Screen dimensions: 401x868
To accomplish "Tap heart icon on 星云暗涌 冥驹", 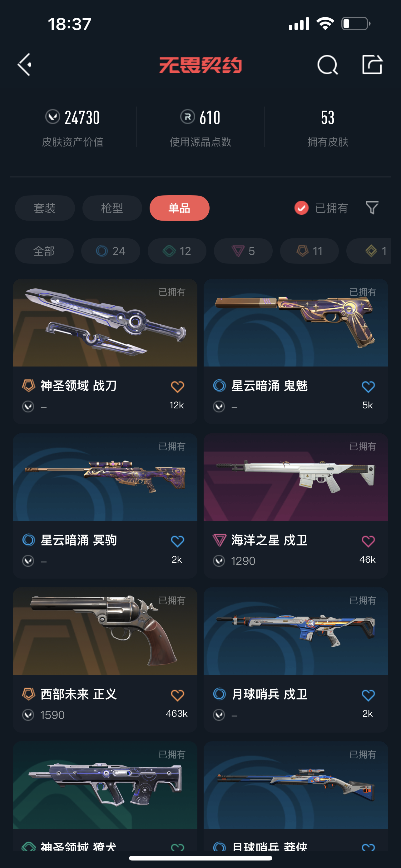I will coord(177,541).
